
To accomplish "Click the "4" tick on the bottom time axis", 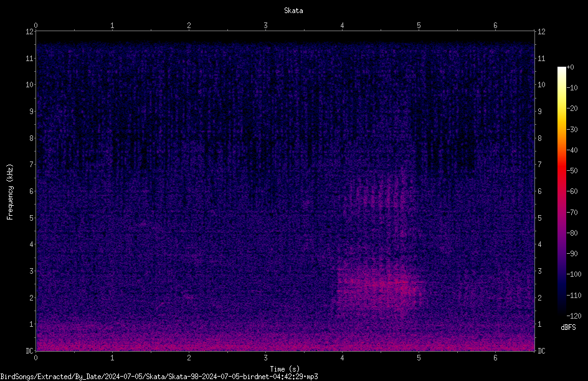I will pyautogui.click(x=342, y=358).
